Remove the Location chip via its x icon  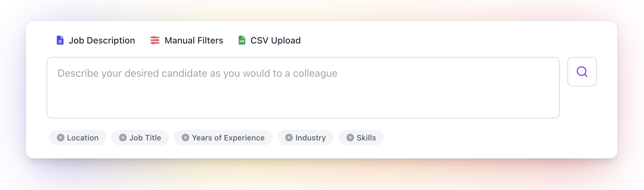tap(61, 138)
